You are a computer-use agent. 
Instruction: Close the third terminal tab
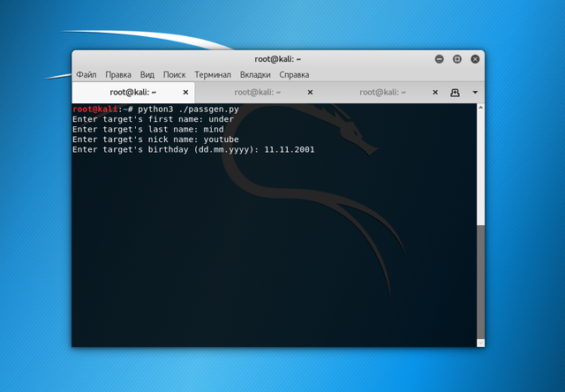click(435, 92)
